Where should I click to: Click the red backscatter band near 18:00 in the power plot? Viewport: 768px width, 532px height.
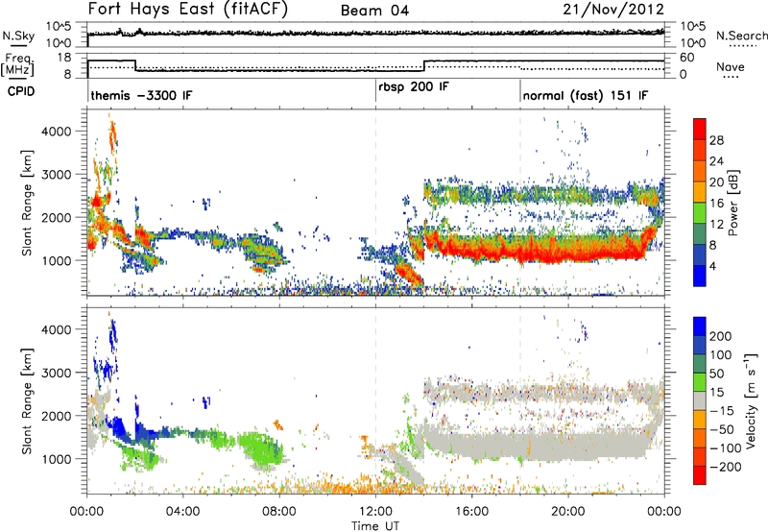pyautogui.click(x=520, y=251)
